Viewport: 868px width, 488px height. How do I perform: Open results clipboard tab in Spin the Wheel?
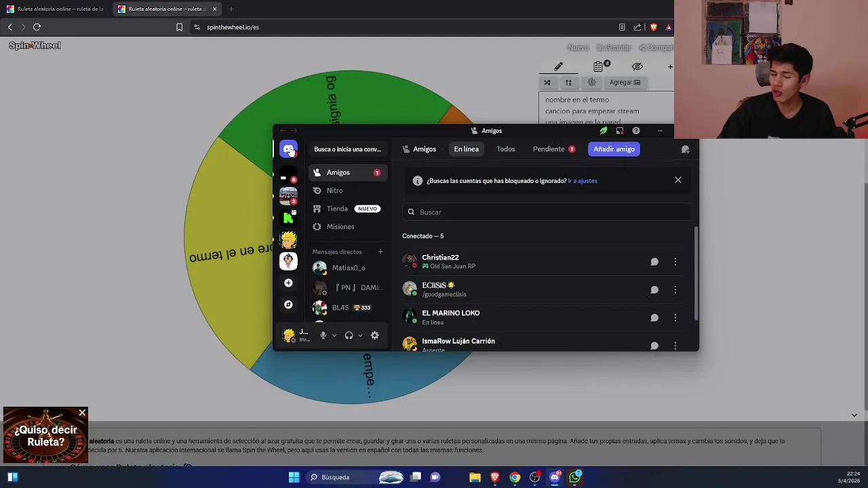pos(599,66)
